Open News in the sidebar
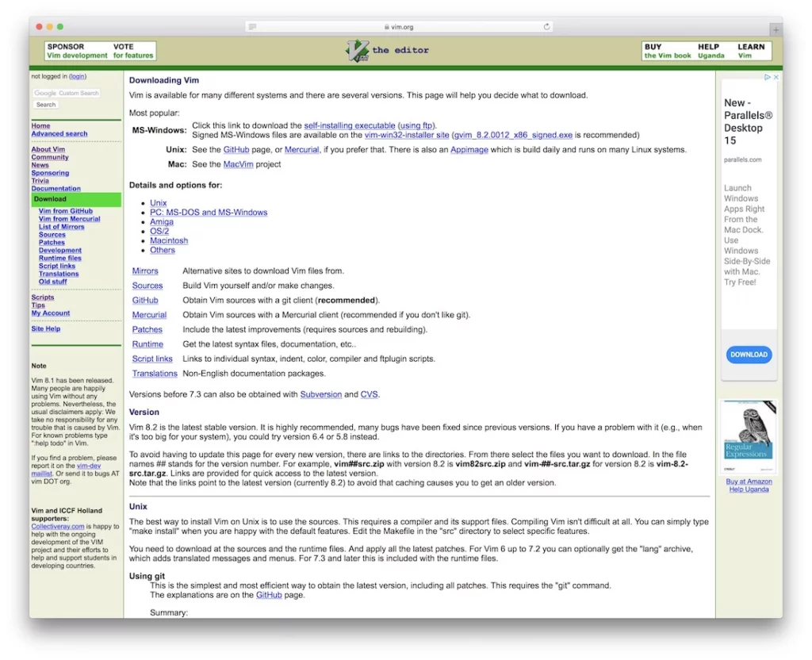This screenshot has width=812, height=660. click(40, 165)
